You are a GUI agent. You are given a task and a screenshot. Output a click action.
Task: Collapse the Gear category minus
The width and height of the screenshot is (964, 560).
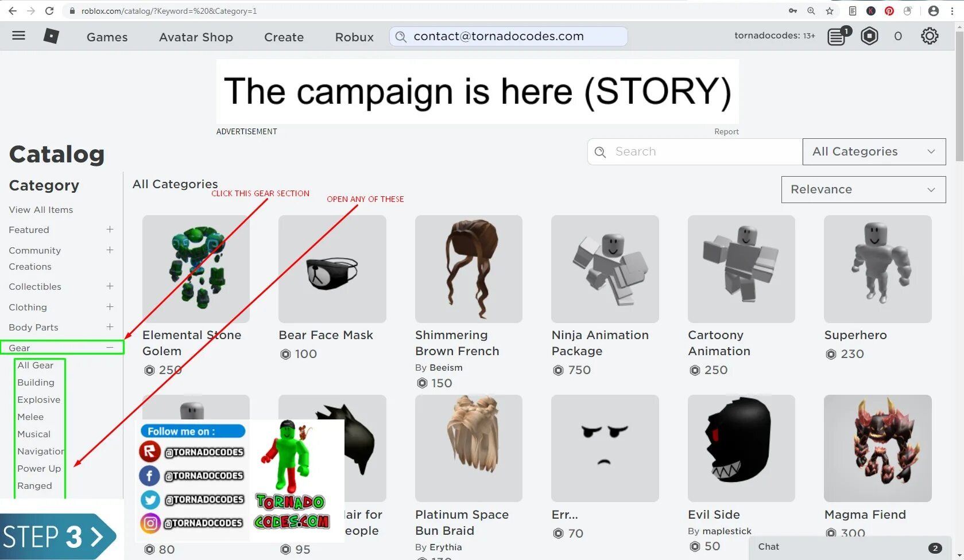pyautogui.click(x=110, y=348)
